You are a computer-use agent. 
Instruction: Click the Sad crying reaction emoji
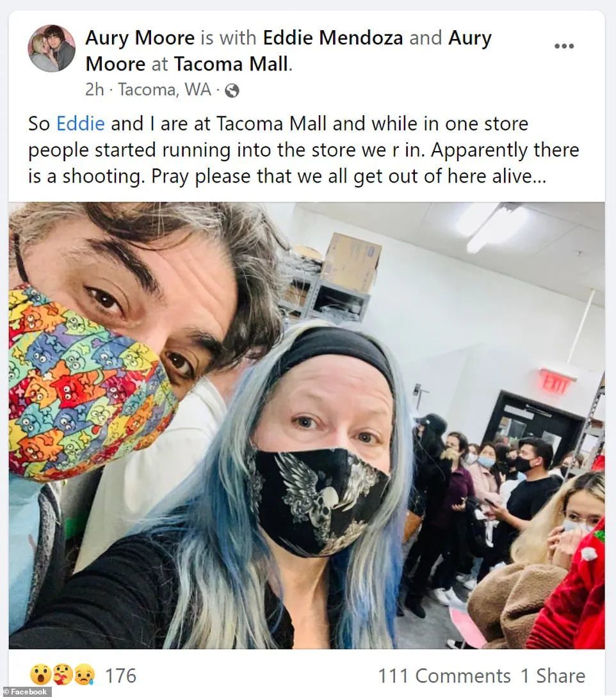click(x=84, y=675)
